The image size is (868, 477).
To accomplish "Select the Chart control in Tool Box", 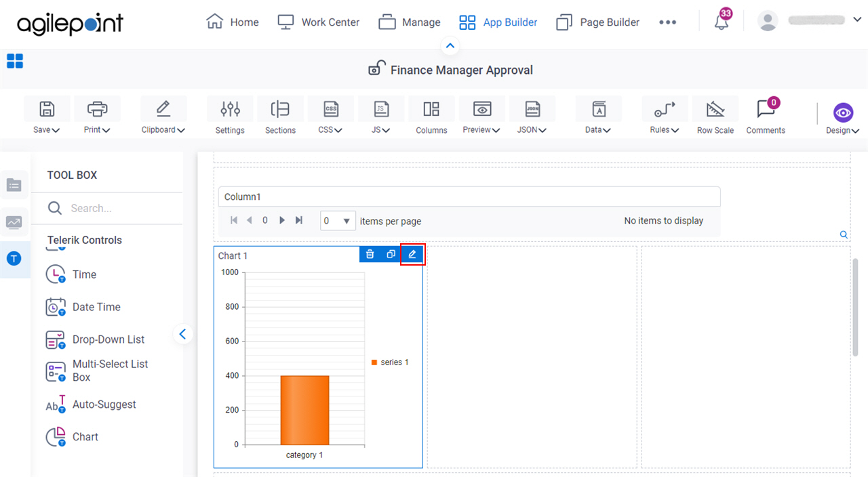I will point(72,437).
